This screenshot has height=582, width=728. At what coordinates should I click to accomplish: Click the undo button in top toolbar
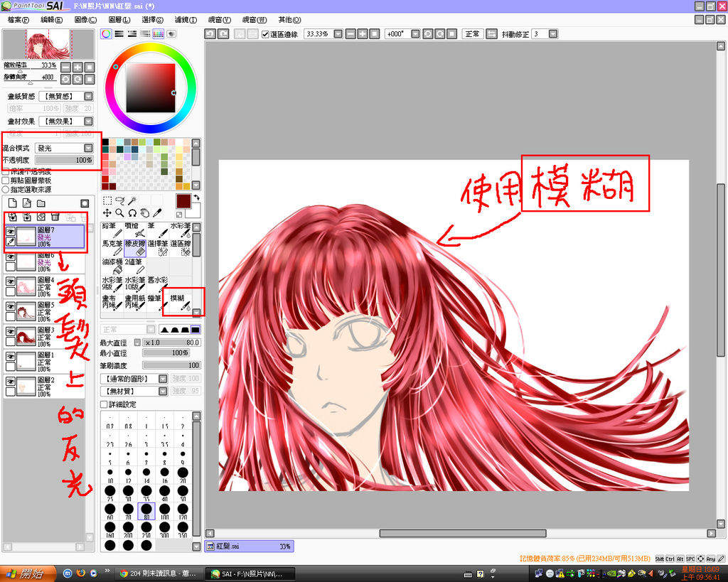point(210,34)
